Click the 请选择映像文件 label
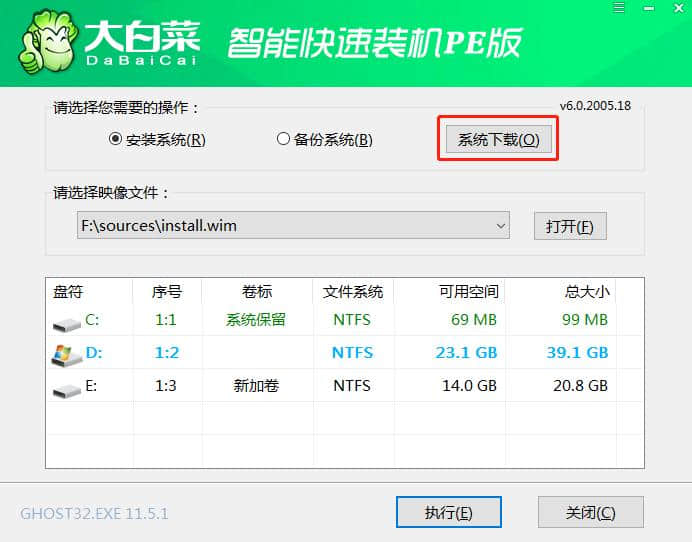The width and height of the screenshot is (692, 542). pyautogui.click(x=111, y=193)
